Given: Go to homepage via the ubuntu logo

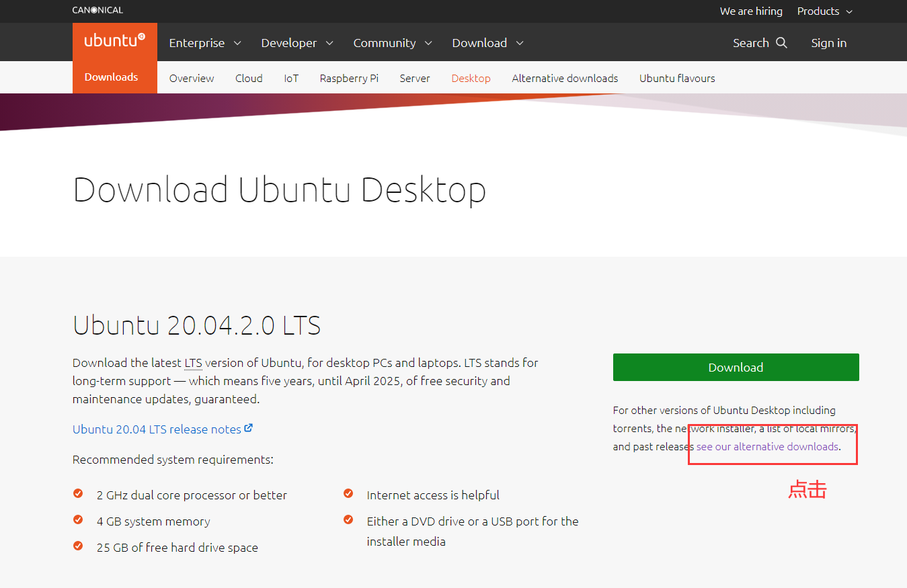Looking at the screenshot, I should (115, 40).
